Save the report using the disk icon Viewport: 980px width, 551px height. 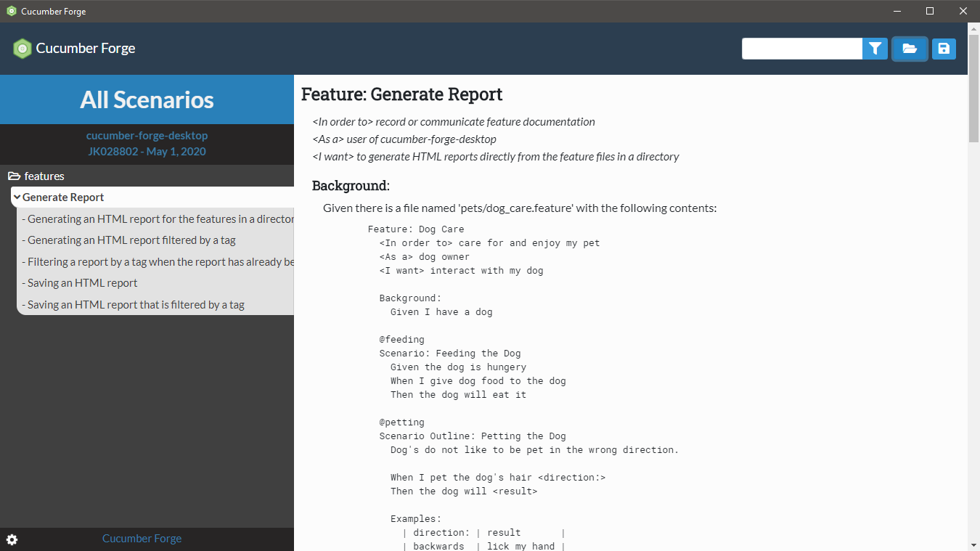[x=944, y=49]
